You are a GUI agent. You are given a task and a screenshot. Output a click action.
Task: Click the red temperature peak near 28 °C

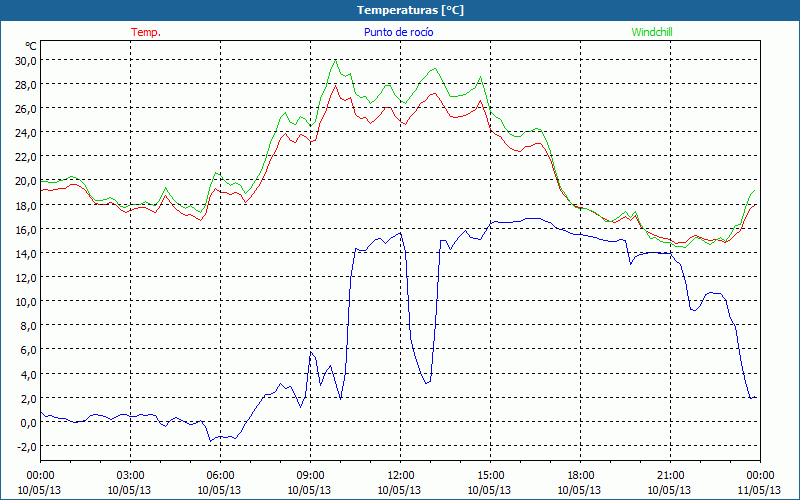pyautogui.click(x=335, y=86)
